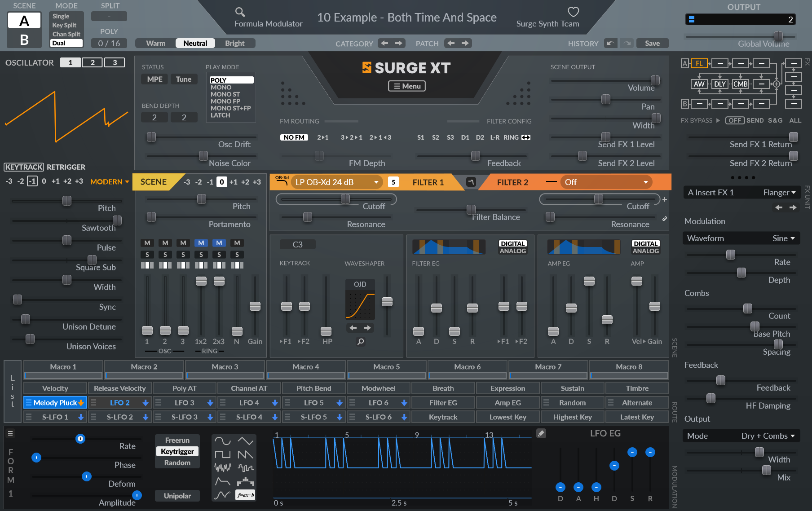Viewport: 812px width, 511px height.
Task: Switch to oscillator 2 tab
Action: click(93, 62)
